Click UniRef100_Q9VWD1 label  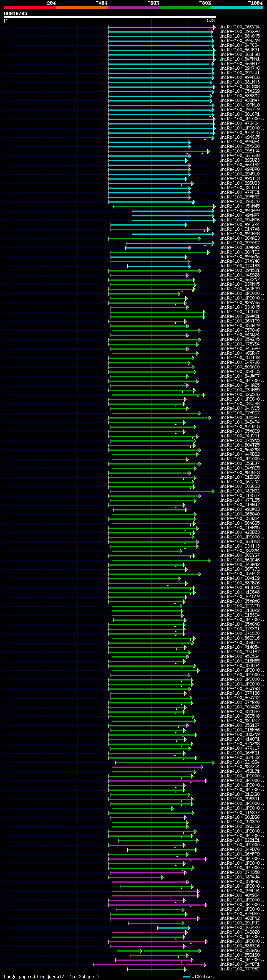click(239, 317)
